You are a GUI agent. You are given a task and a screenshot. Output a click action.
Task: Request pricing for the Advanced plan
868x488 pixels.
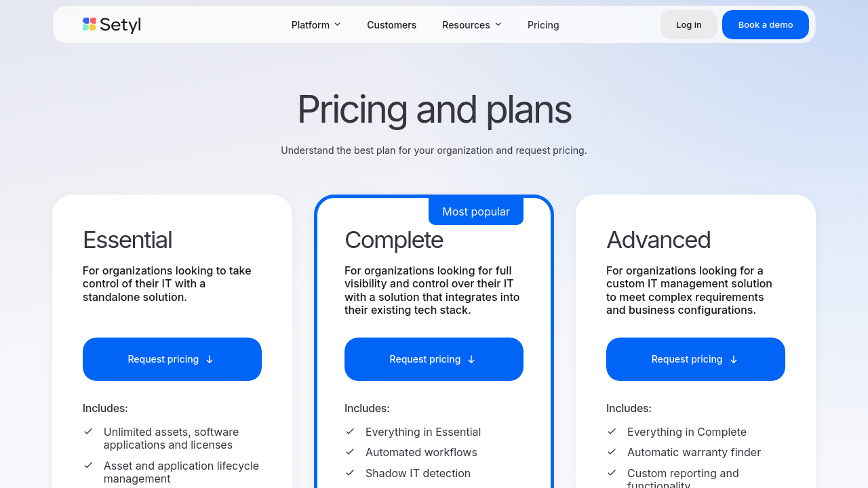695,359
